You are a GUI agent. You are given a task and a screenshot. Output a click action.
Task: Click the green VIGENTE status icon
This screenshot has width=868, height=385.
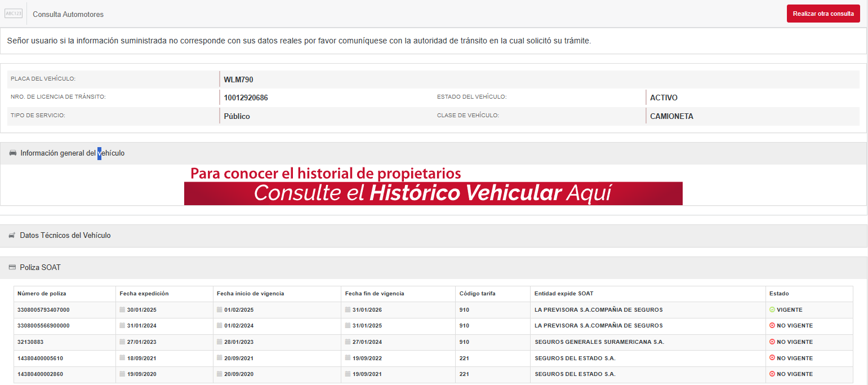[x=772, y=310]
